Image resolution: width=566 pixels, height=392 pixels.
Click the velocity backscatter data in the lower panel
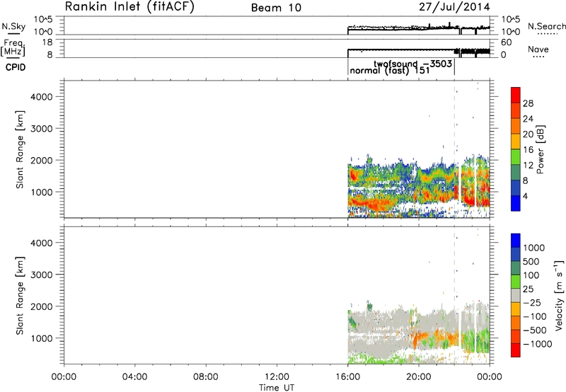419,332
